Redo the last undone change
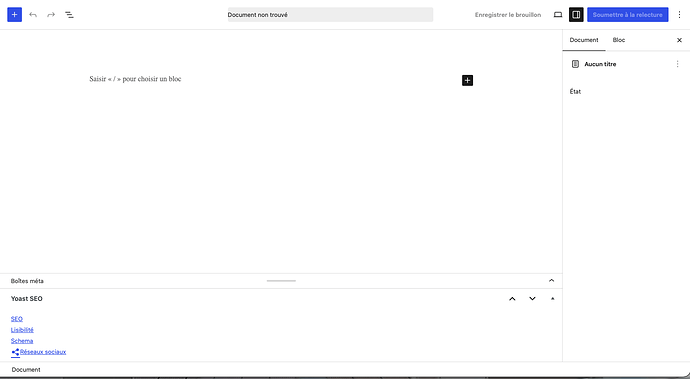 51,15
